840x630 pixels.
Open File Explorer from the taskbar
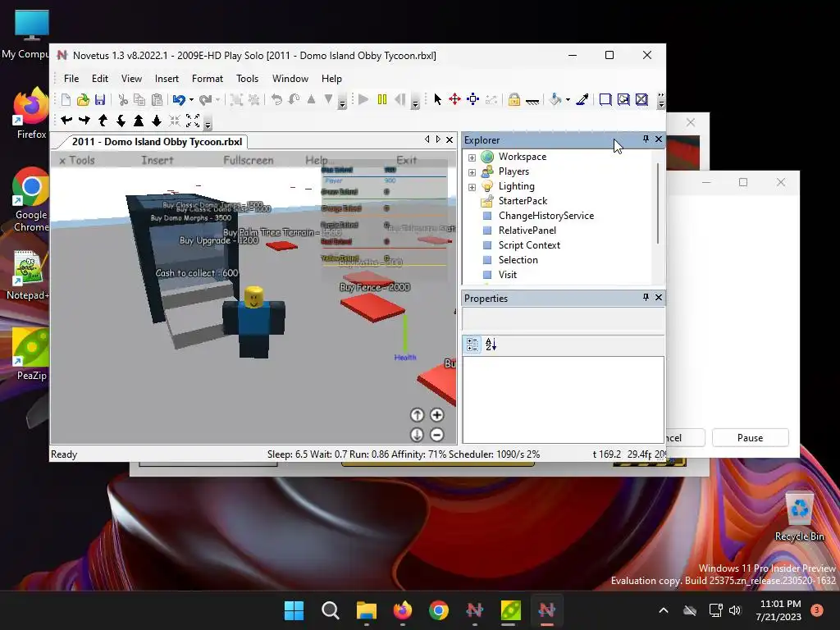click(x=367, y=610)
